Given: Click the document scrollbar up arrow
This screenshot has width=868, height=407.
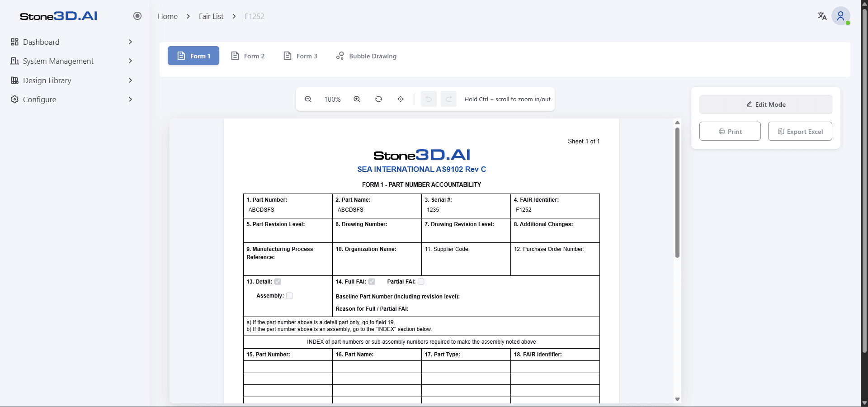Looking at the screenshot, I should coord(677,123).
